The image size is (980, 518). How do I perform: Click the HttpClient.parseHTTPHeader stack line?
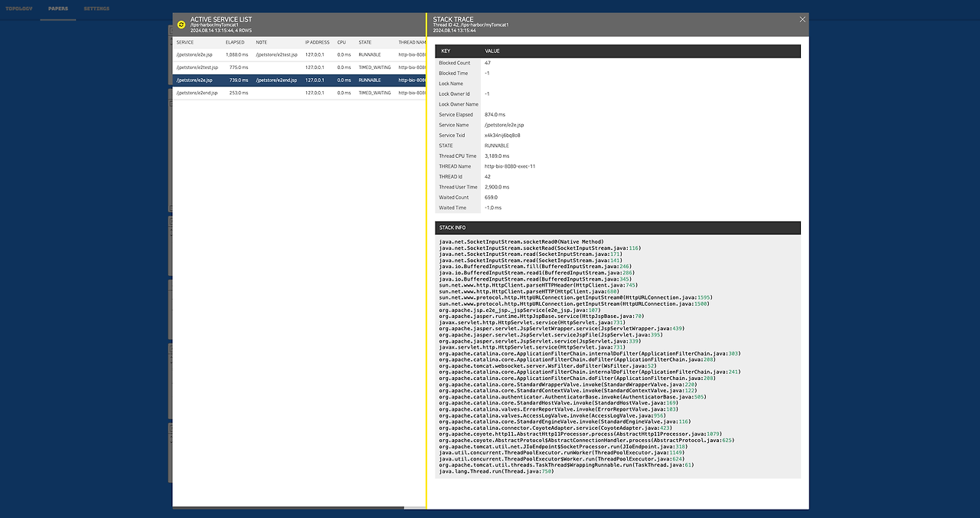click(x=538, y=285)
